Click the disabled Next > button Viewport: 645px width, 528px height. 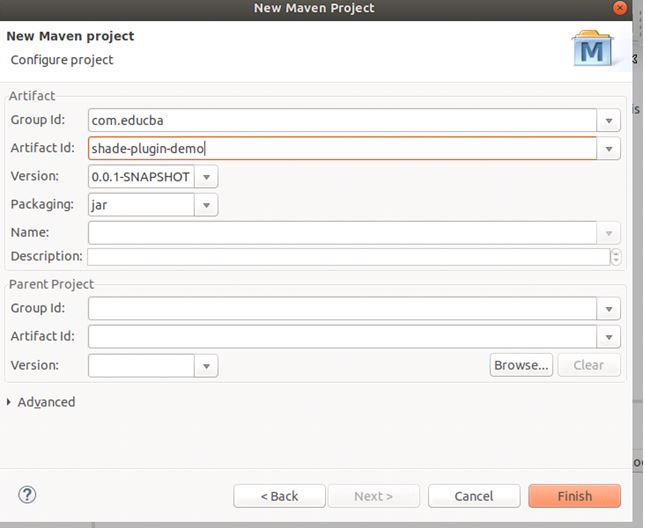[x=374, y=496]
